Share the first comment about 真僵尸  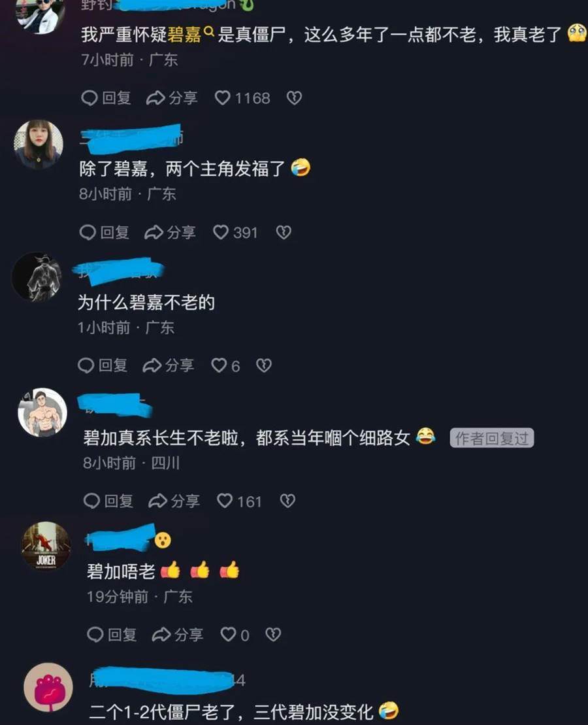click(172, 98)
